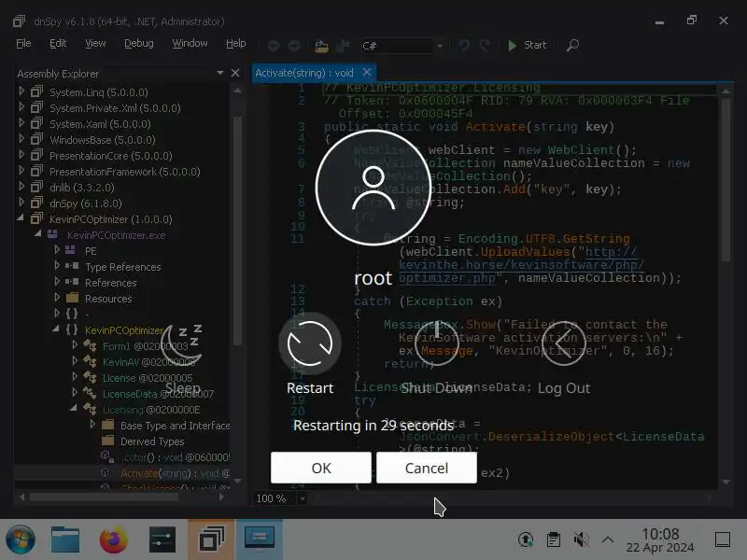Expand the WindowsBase (5.0.0.0) node
The width and height of the screenshot is (747, 560).
pos(21,138)
